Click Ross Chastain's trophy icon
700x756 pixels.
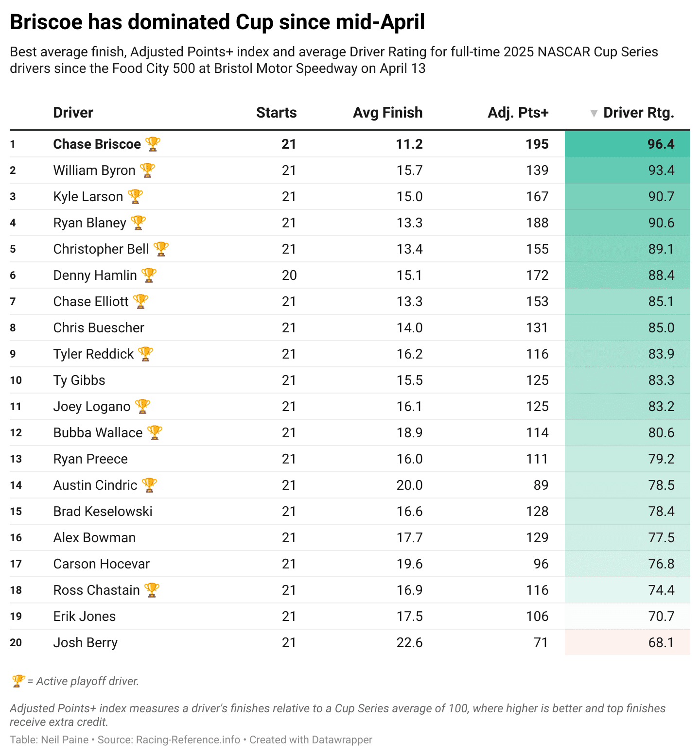pos(152,590)
